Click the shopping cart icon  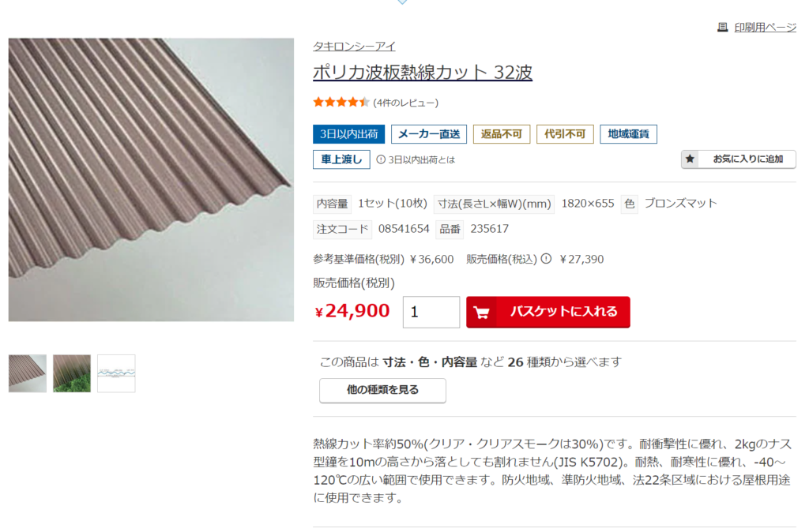tap(481, 312)
